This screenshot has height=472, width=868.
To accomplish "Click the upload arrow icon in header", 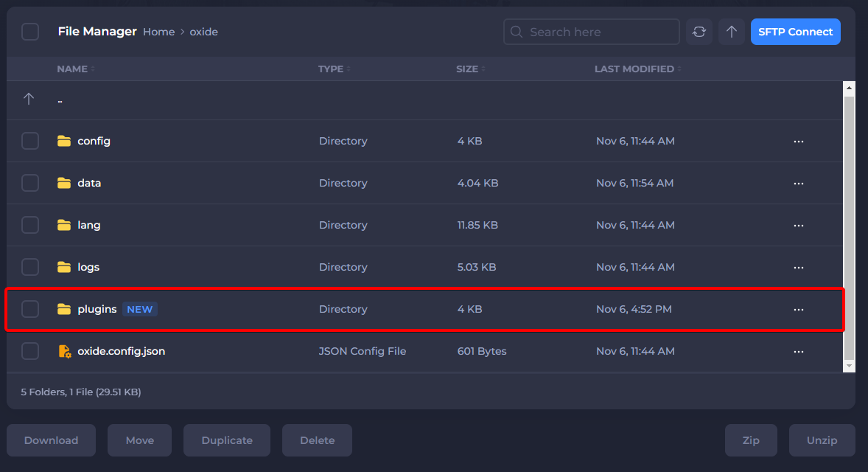I will click(731, 32).
